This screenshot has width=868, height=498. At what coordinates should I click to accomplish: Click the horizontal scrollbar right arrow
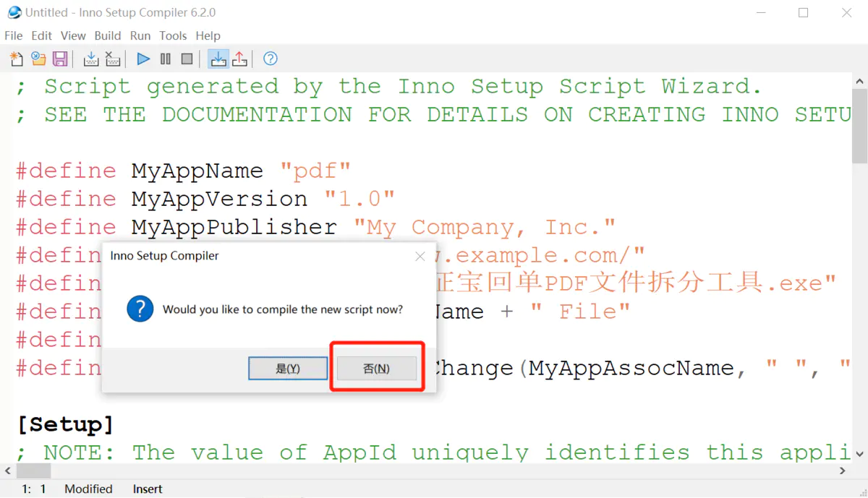tap(843, 471)
